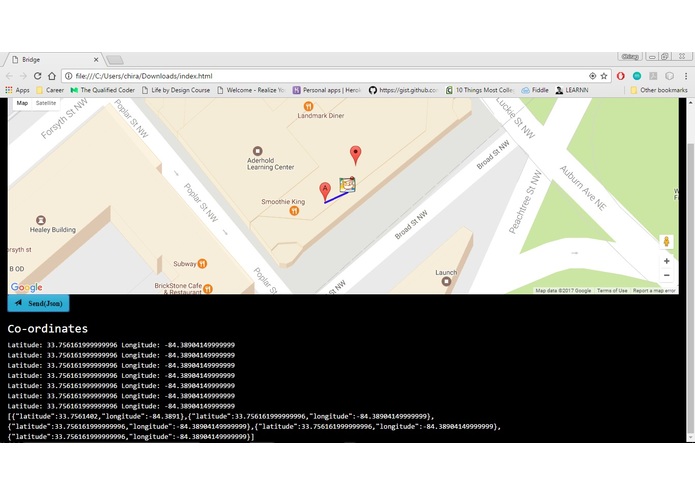Open a new tab button

[x=115, y=60]
